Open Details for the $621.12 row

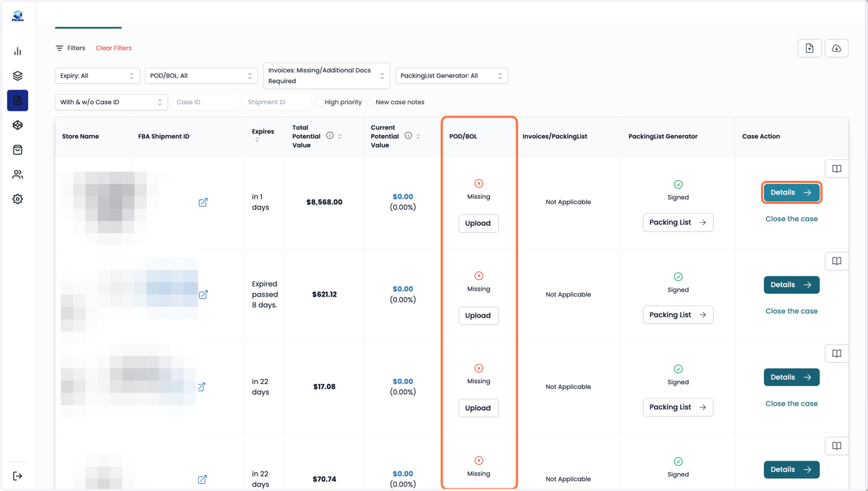click(x=791, y=285)
